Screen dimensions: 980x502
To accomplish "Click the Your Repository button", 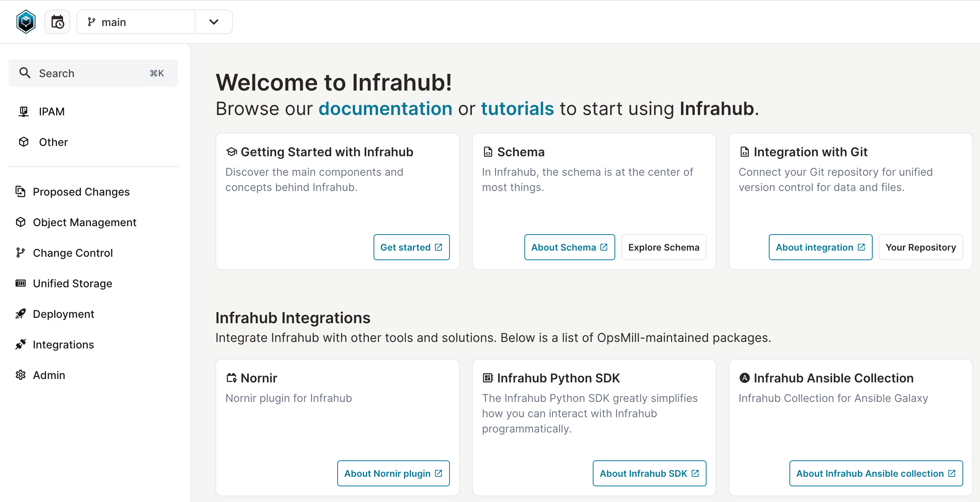I will coord(920,247).
